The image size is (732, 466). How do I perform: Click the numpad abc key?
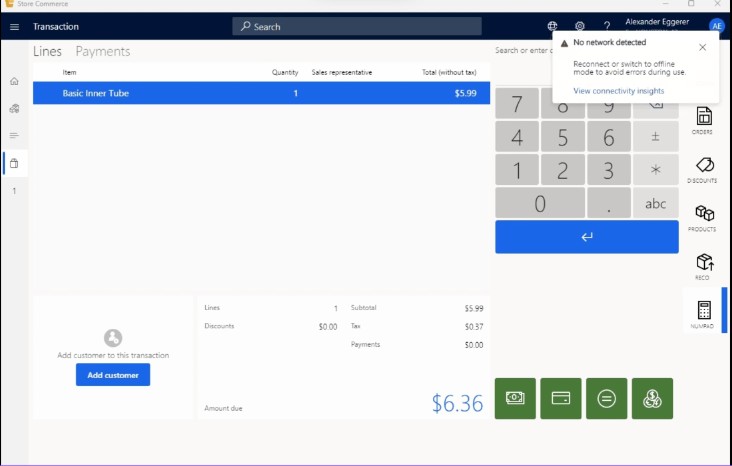point(655,203)
